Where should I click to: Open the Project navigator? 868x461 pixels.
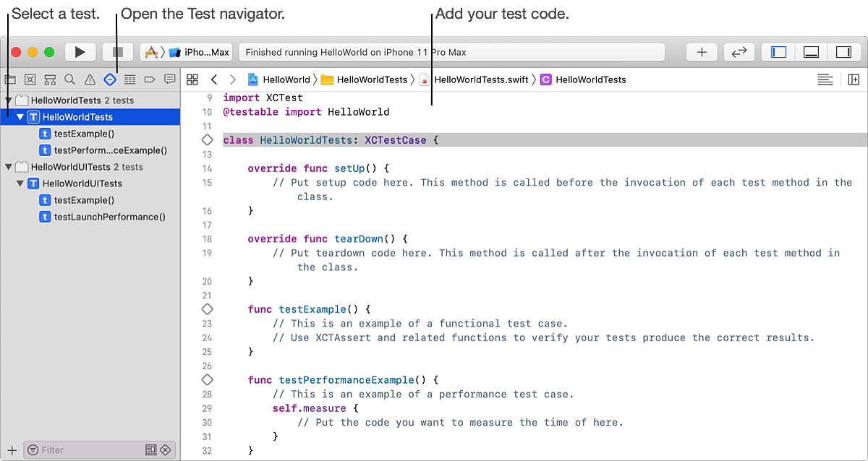point(10,79)
